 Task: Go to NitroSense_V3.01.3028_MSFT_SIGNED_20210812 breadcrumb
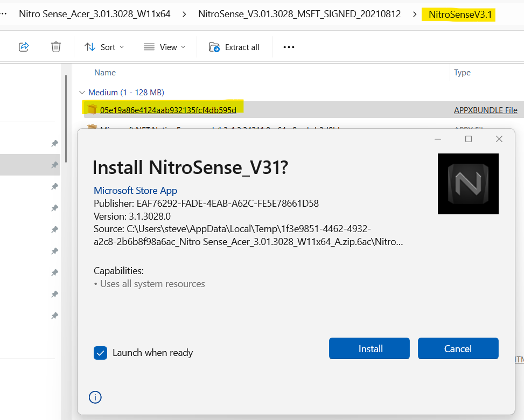pos(299,14)
